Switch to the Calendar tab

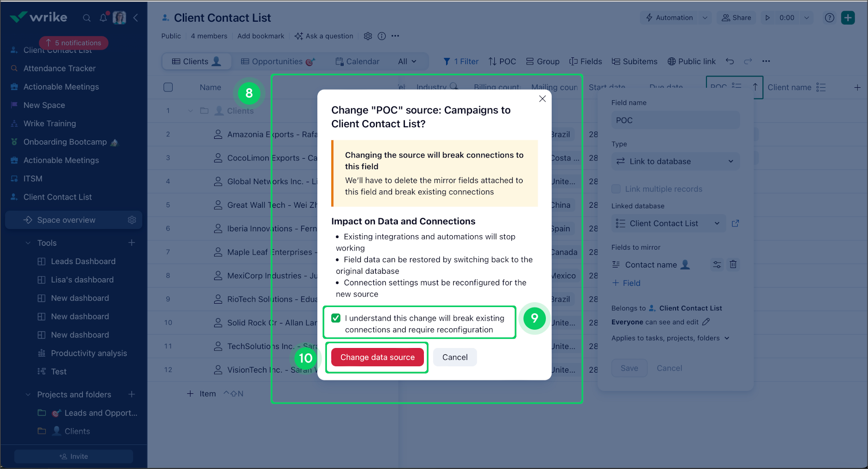pos(357,61)
